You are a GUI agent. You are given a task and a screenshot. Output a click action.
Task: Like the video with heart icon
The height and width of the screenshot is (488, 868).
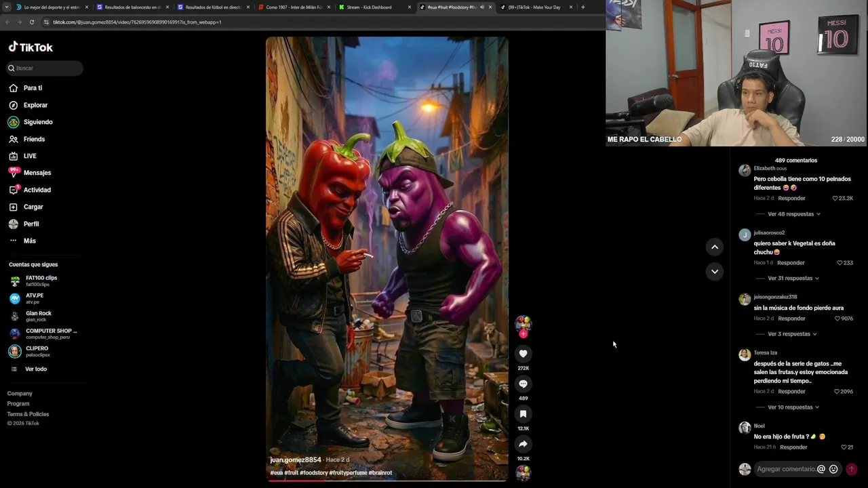(x=523, y=353)
